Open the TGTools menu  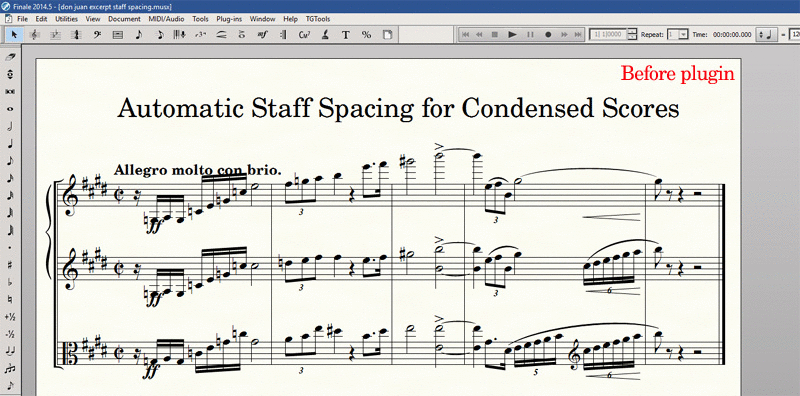click(x=317, y=19)
